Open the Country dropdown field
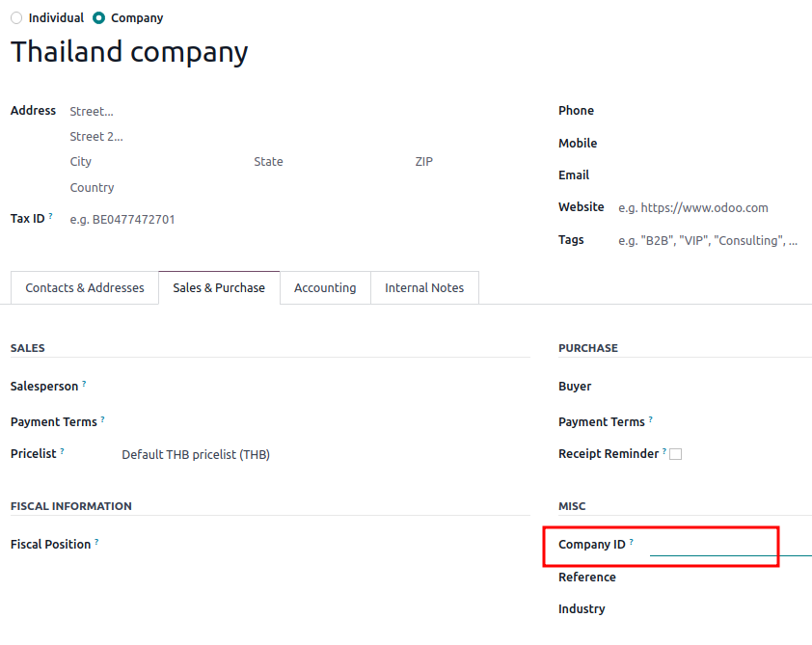812x645 pixels. point(154,188)
